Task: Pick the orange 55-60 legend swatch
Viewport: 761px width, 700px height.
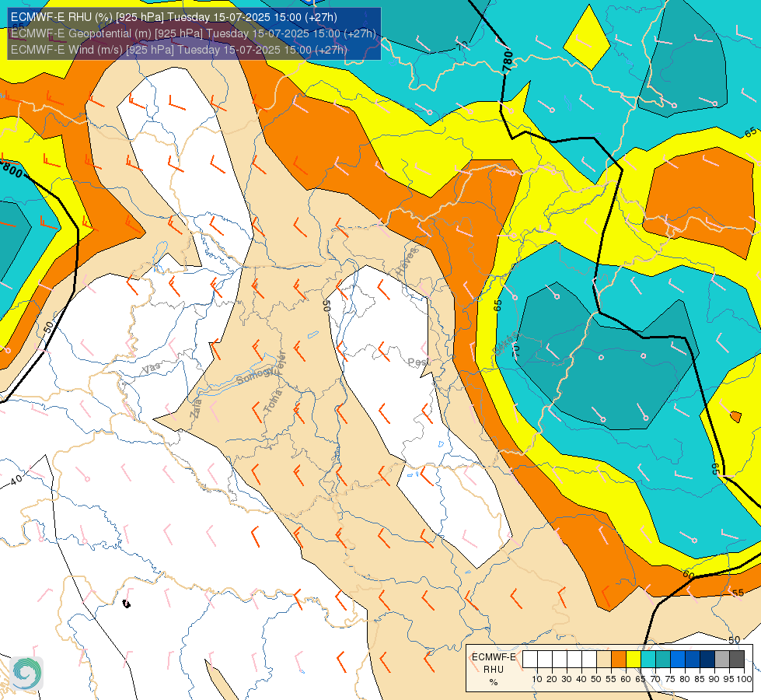Action: coord(618,660)
